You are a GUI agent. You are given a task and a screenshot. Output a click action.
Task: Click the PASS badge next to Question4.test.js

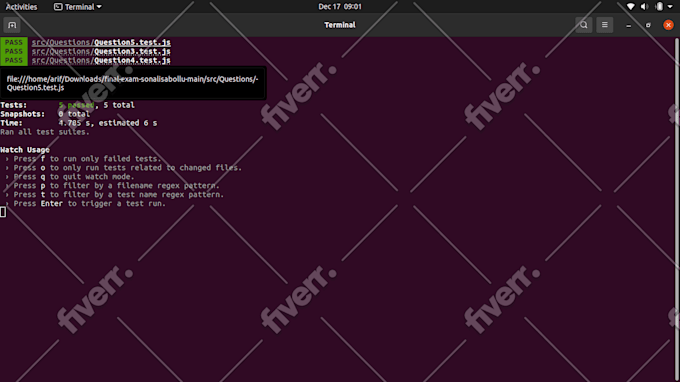pyautogui.click(x=14, y=60)
